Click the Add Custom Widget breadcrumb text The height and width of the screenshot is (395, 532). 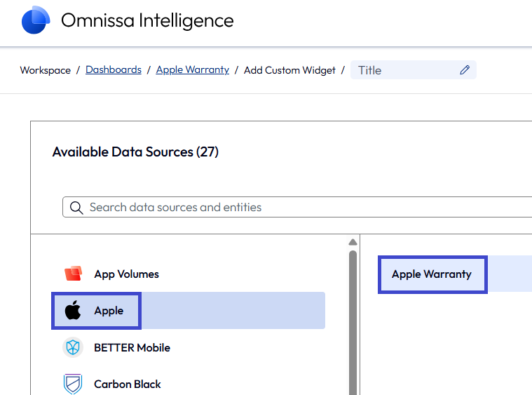point(289,70)
